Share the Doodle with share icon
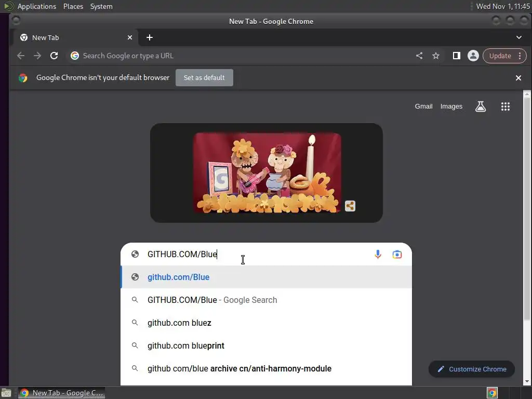Image resolution: width=532 pixels, height=399 pixels. [350, 206]
